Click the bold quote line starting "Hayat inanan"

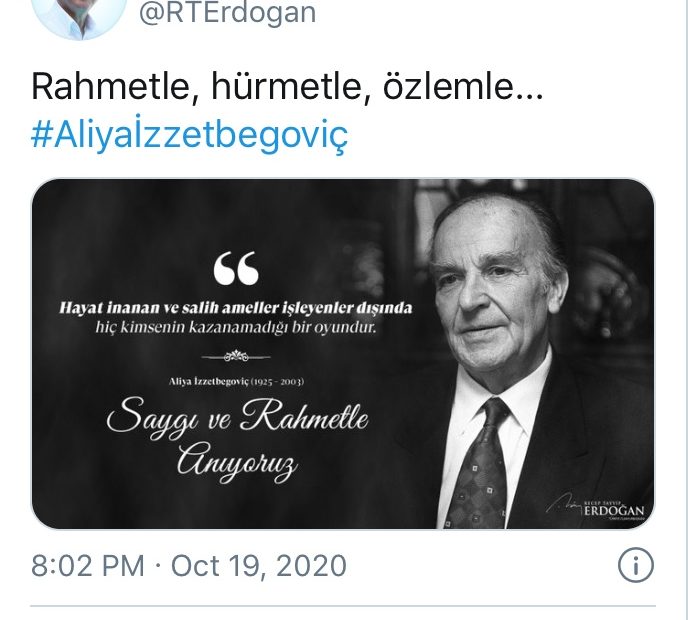pos(236,308)
